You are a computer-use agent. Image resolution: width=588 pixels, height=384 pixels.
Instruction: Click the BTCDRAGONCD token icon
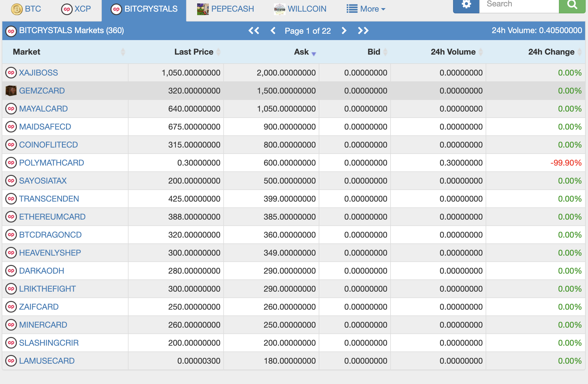(11, 235)
